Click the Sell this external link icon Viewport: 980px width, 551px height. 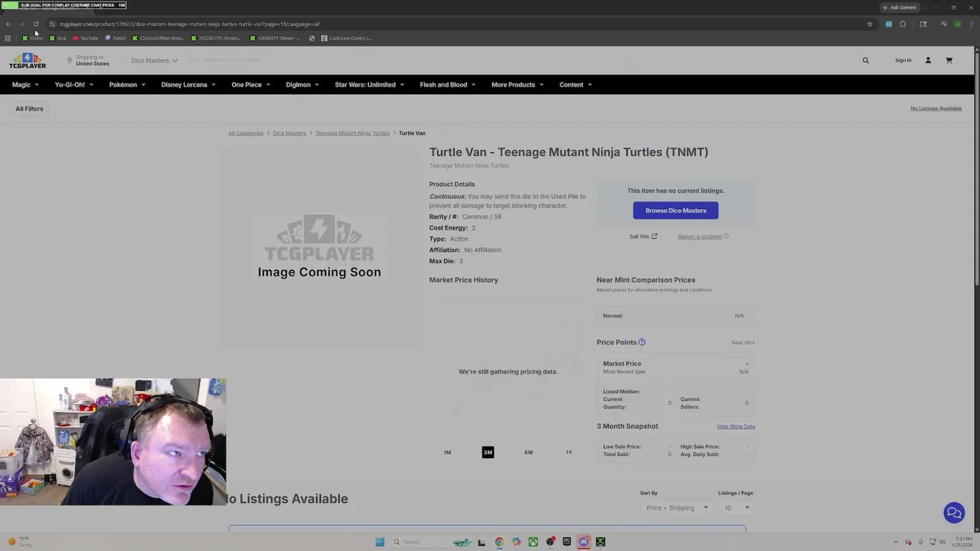pyautogui.click(x=654, y=236)
